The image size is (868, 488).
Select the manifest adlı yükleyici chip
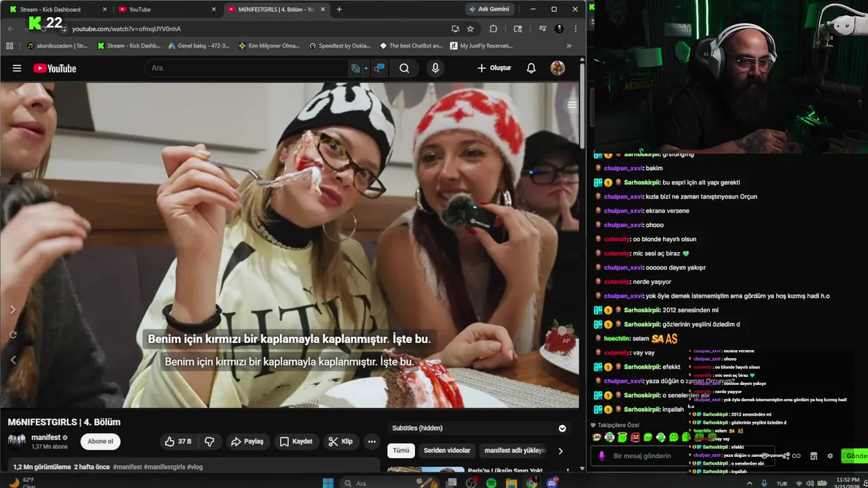pos(515,451)
